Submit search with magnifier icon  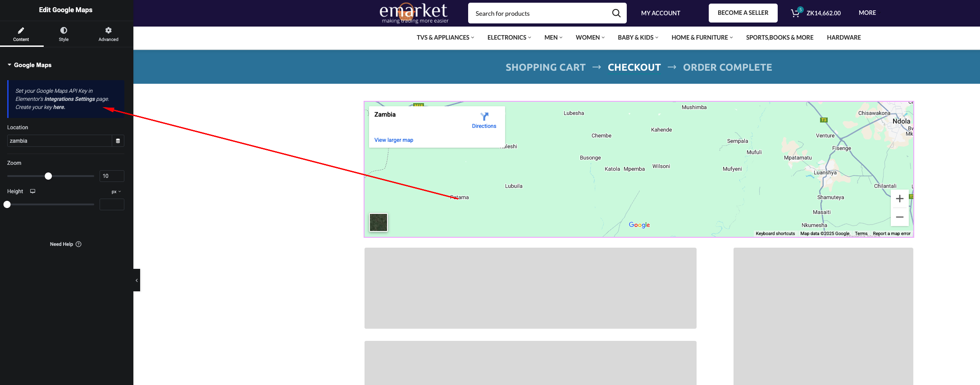point(616,14)
